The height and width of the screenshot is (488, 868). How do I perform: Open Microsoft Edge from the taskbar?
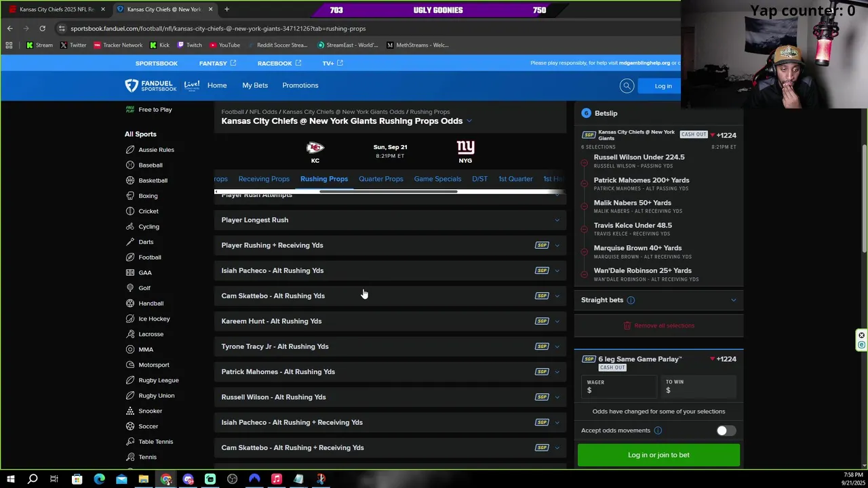tap(99, 479)
